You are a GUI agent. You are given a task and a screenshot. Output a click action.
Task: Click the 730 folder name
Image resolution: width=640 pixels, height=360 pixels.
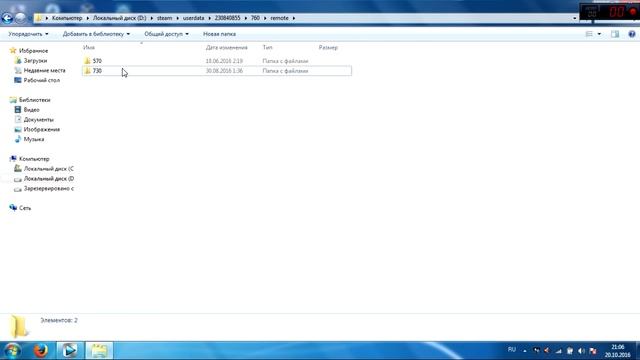[97, 71]
